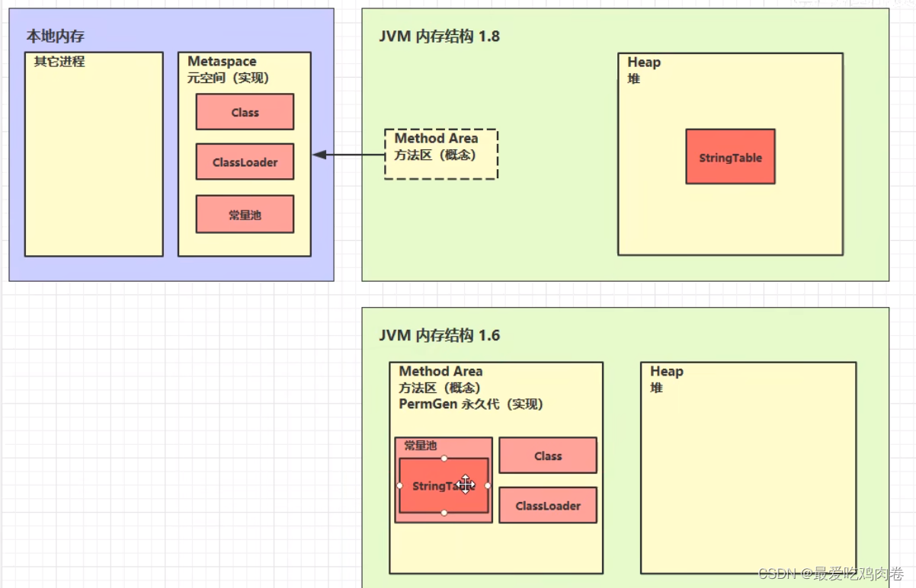The image size is (916, 588).
Task: Click the 常量池 label above selected StringTable
Action: click(420, 446)
